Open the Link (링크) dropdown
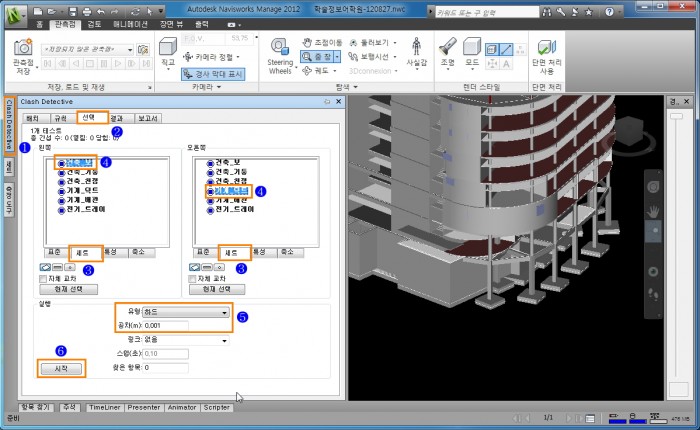700x430 pixels. click(185, 339)
